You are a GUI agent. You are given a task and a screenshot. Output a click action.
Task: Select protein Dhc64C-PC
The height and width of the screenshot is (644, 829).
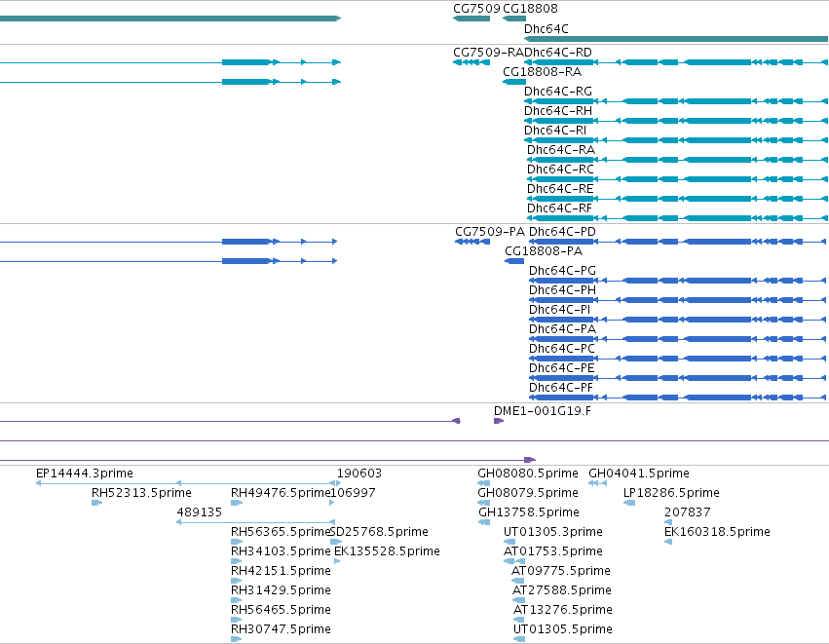pyautogui.click(x=562, y=349)
